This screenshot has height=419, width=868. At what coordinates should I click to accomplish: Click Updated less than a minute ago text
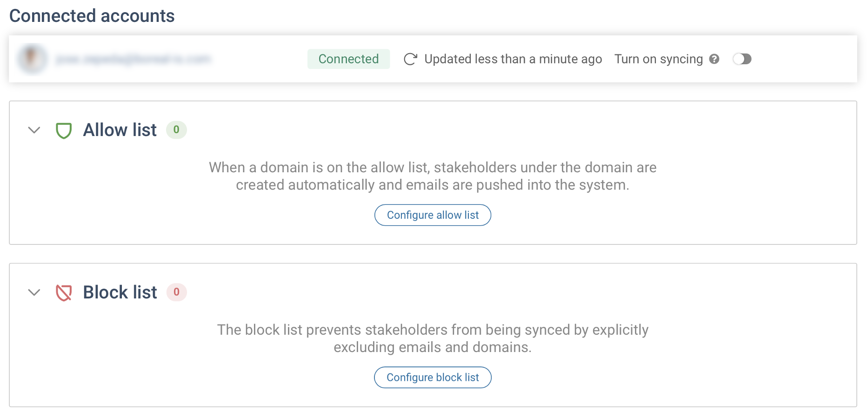click(513, 59)
